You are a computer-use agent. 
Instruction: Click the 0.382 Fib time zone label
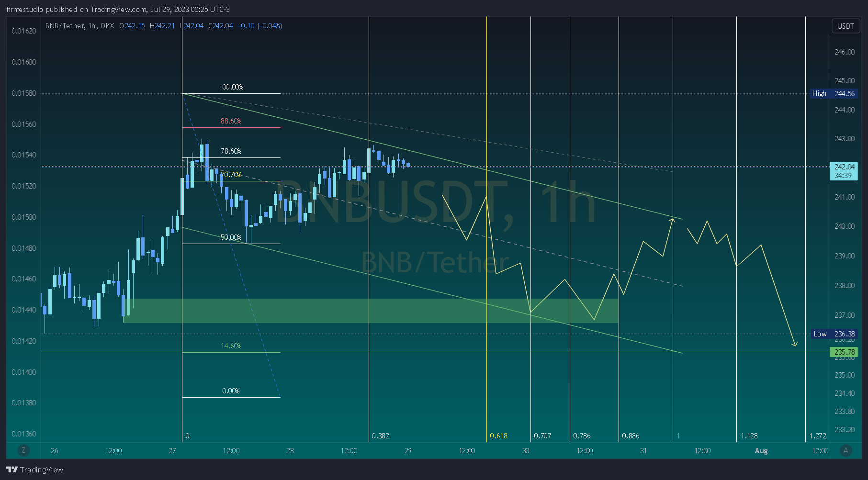pos(380,436)
